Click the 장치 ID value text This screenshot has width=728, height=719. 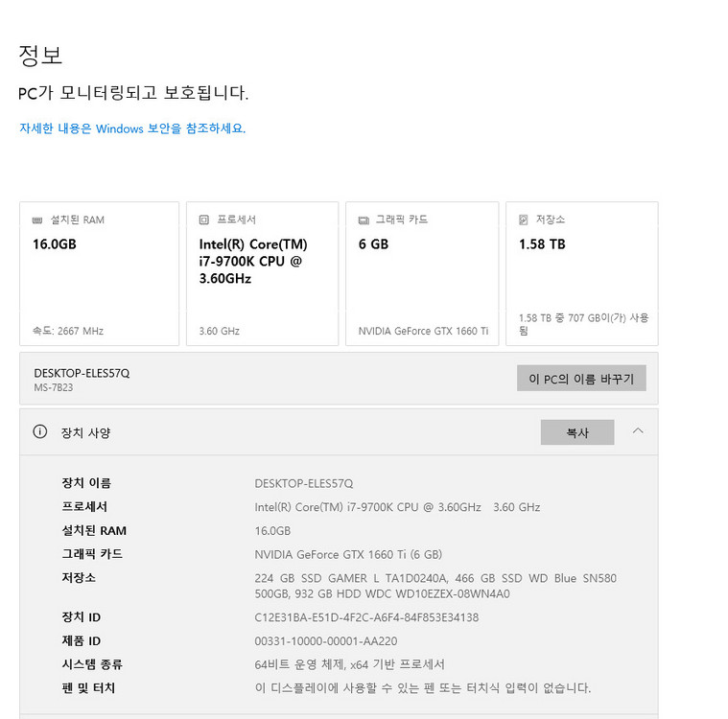[366, 617]
